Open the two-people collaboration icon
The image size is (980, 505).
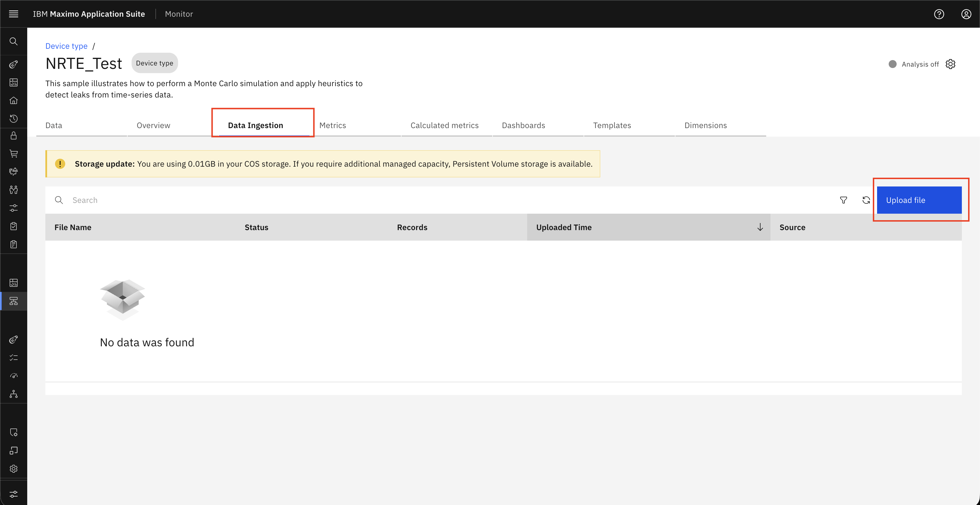tap(14, 190)
